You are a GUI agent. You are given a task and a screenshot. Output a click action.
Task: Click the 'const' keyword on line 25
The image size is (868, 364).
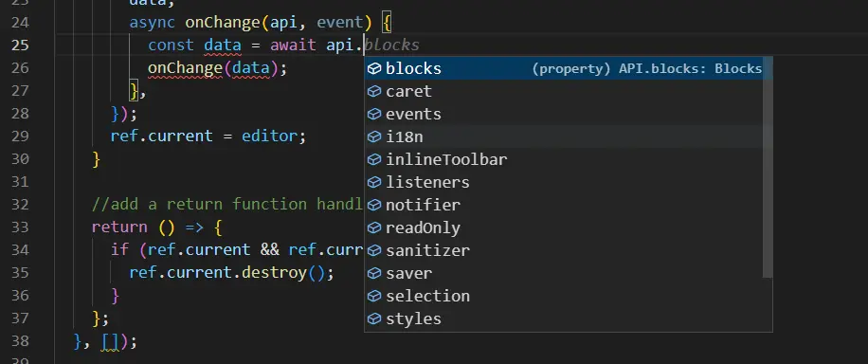[x=172, y=45]
